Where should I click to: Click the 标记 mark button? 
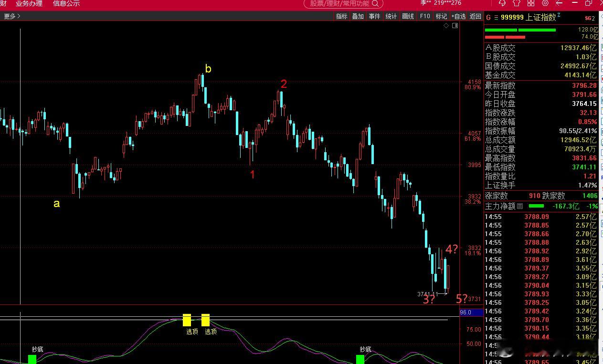tap(441, 16)
